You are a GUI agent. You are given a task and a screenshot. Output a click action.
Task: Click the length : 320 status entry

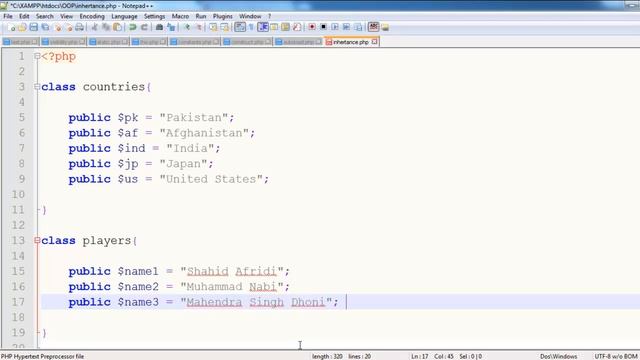pyautogui.click(x=327, y=356)
